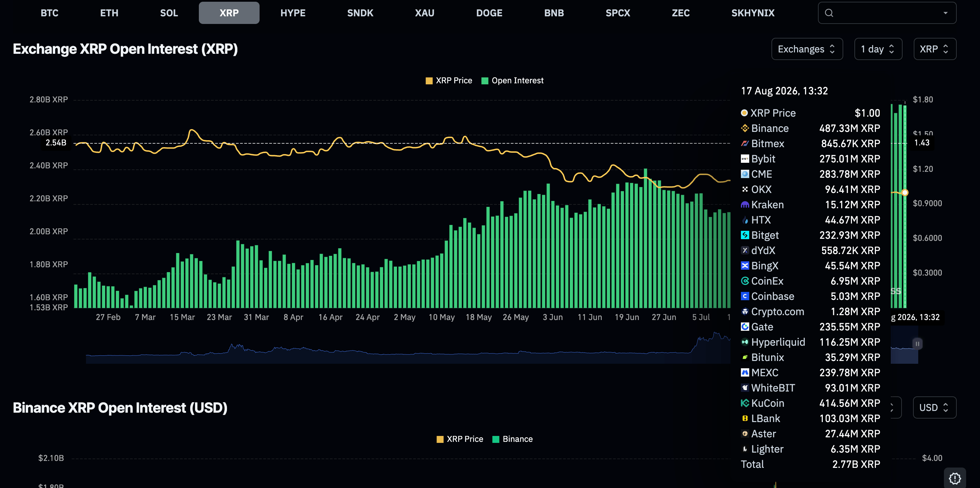Switch to the BNB tab
This screenshot has height=488, width=980.
[x=554, y=13]
